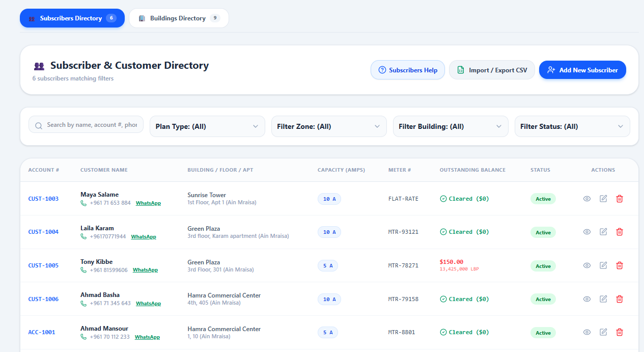Click Tony Kibbe's $150.00 balance
The width and height of the screenshot is (644, 352).
[x=452, y=262]
